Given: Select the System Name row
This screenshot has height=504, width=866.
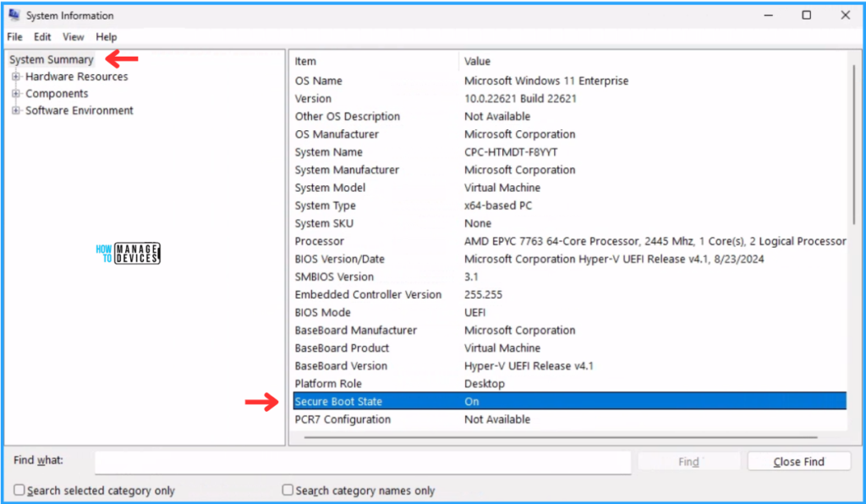Looking at the screenshot, I should point(569,152).
